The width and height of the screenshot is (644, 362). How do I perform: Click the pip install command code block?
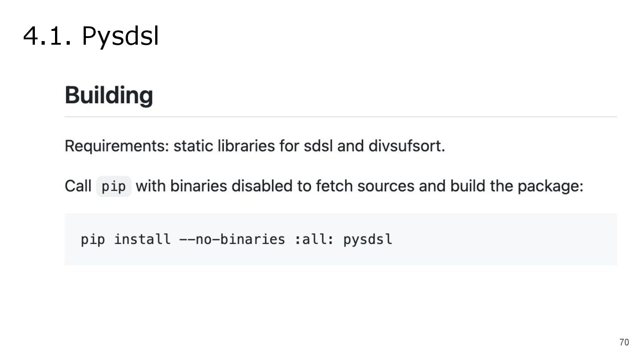(341, 240)
